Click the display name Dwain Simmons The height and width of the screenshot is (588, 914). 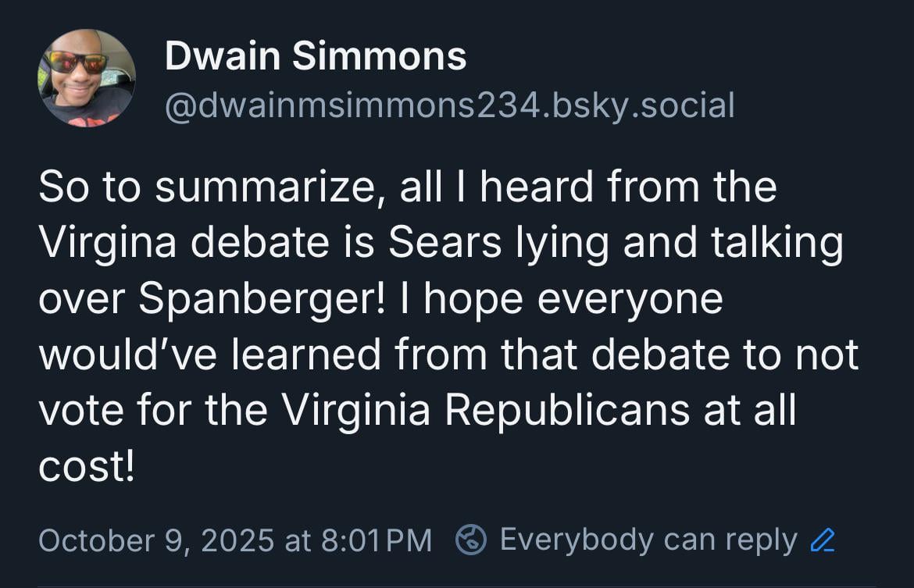coord(316,56)
